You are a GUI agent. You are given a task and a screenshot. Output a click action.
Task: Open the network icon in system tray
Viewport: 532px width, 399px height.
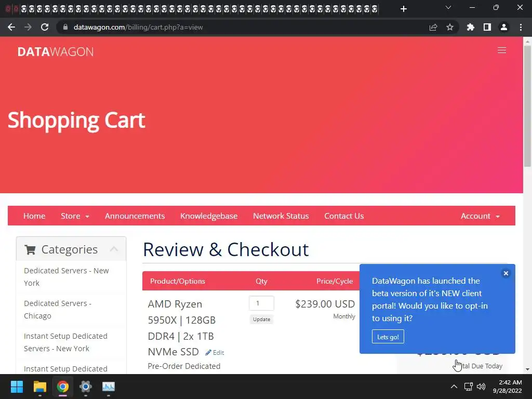tap(469, 387)
